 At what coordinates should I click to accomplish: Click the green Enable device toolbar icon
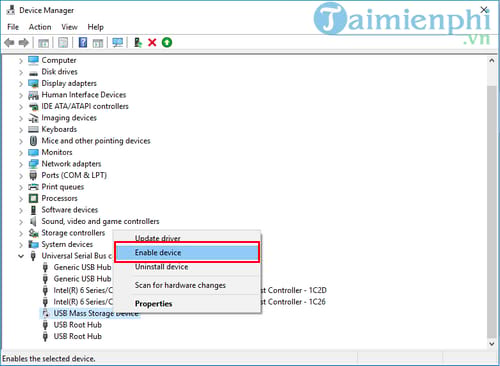pos(167,43)
